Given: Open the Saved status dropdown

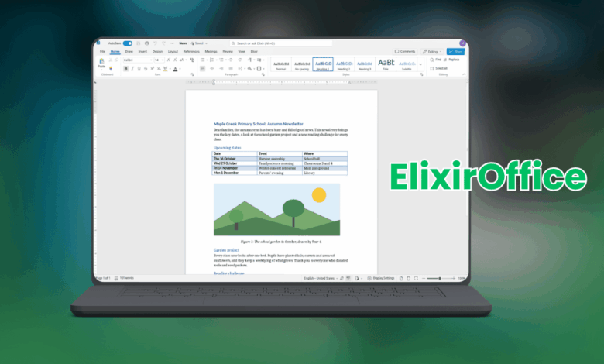Looking at the screenshot, I should click(199, 43).
